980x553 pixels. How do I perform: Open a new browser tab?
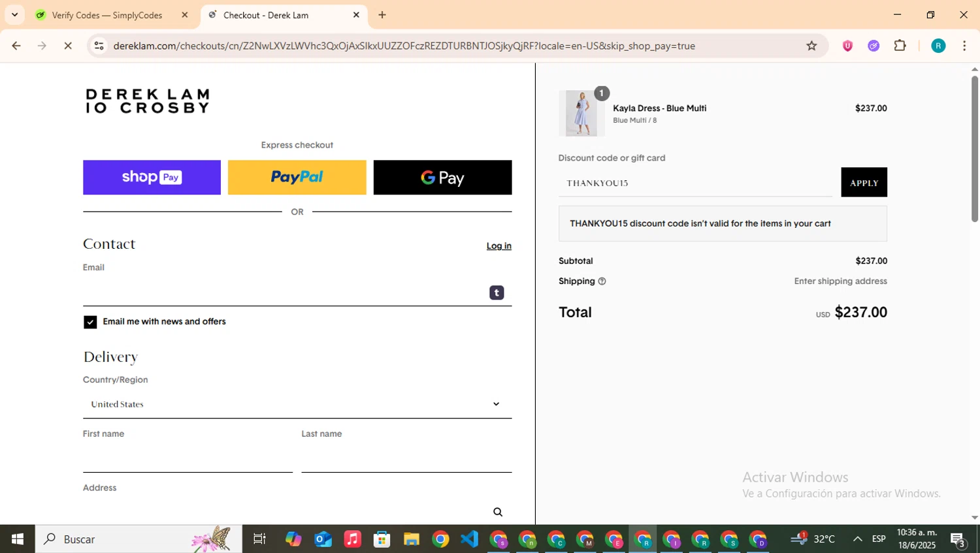tap(382, 15)
